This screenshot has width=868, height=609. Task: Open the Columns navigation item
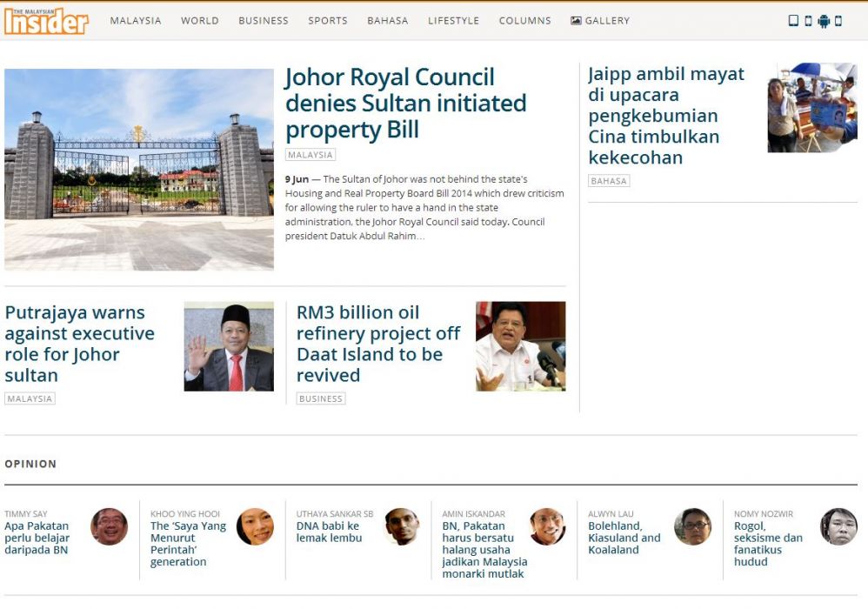click(x=524, y=21)
